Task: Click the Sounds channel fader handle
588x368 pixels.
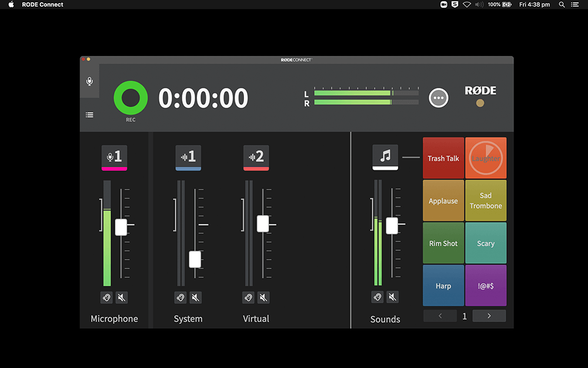Action: 392,226
